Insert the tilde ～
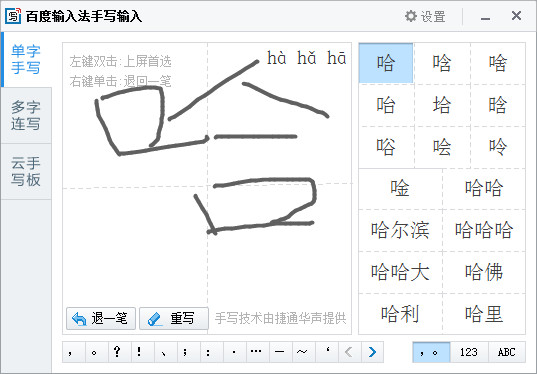537x374 pixels. point(303,352)
